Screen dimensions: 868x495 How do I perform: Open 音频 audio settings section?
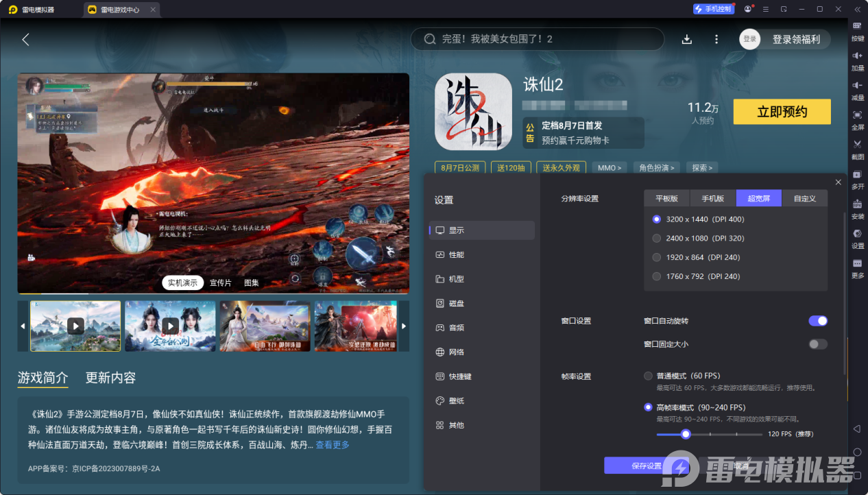482,328
